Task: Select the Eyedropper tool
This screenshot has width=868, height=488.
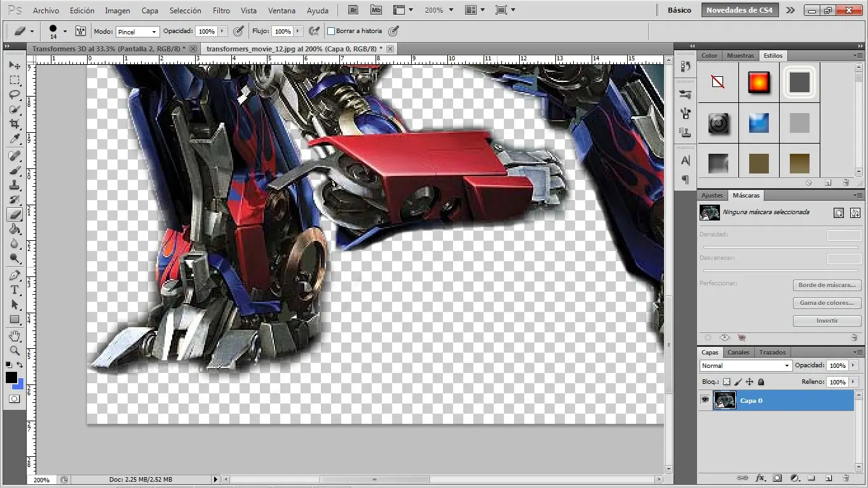Action: 15,139
